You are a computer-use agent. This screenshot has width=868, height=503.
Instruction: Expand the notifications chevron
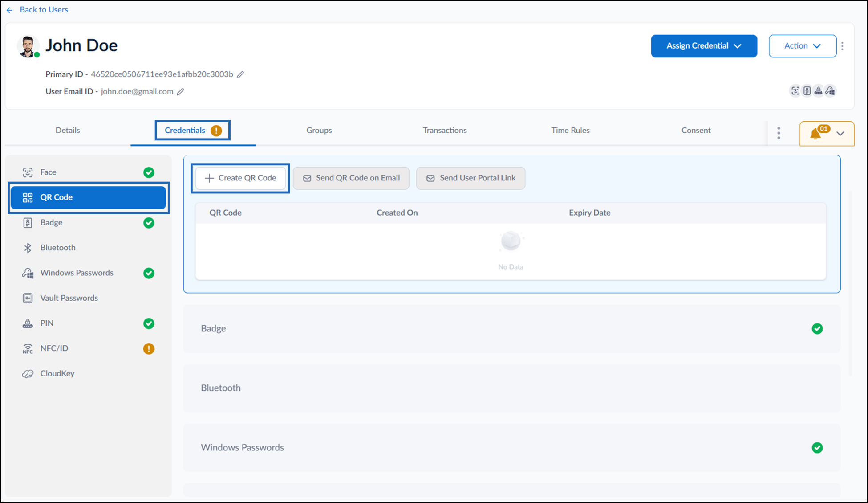click(x=840, y=134)
